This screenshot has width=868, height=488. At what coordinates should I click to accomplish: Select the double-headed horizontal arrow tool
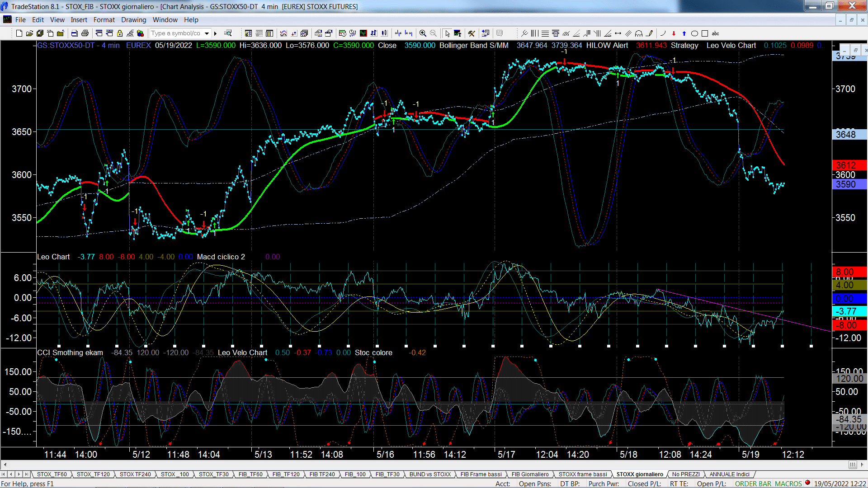(618, 33)
